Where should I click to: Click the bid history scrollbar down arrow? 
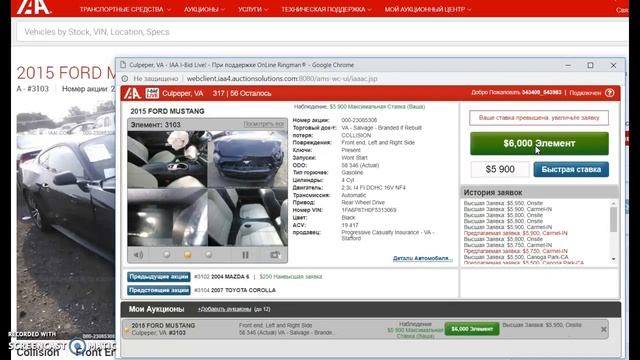(x=613, y=259)
